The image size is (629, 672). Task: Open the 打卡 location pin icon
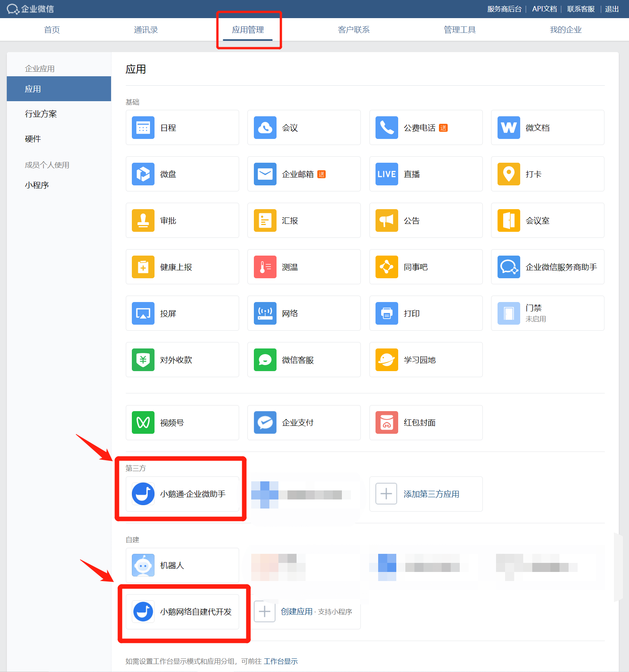pyautogui.click(x=509, y=174)
